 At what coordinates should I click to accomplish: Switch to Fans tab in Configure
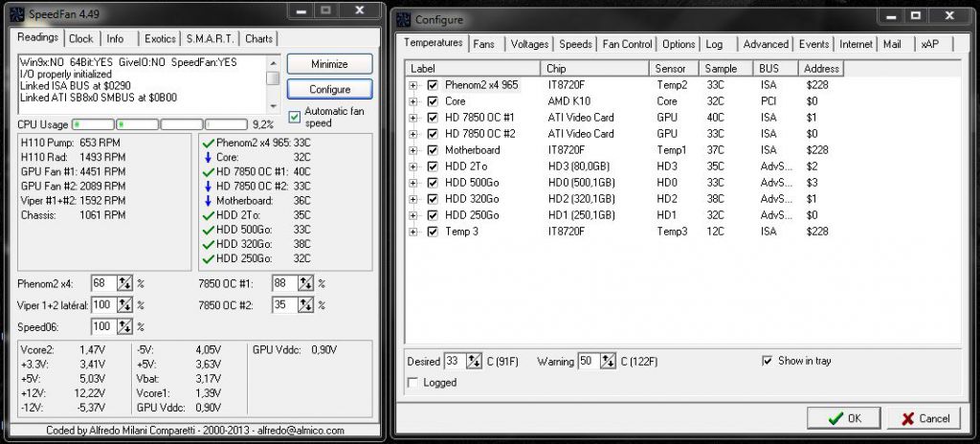click(x=483, y=44)
